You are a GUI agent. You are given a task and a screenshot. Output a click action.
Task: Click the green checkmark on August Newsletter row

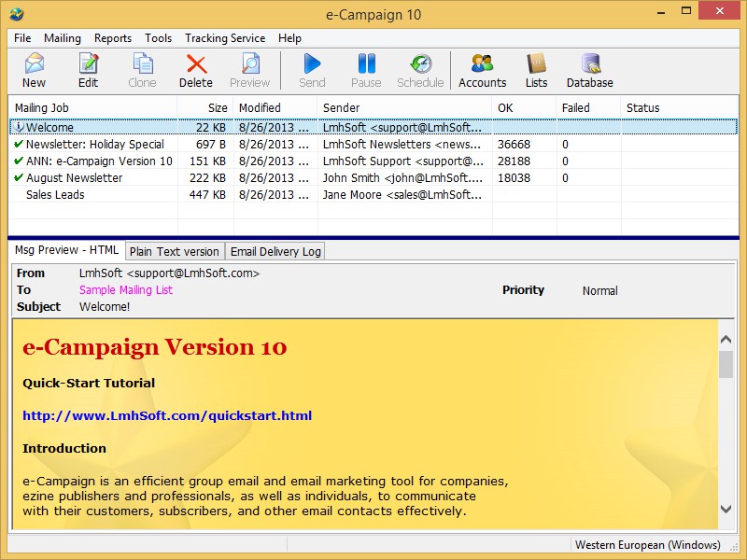pos(19,177)
